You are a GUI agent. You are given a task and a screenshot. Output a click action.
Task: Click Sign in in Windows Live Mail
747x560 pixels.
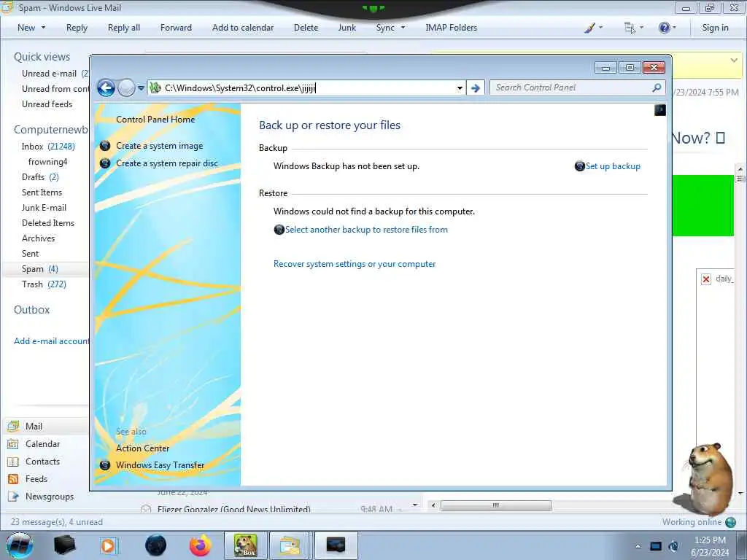click(715, 28)
